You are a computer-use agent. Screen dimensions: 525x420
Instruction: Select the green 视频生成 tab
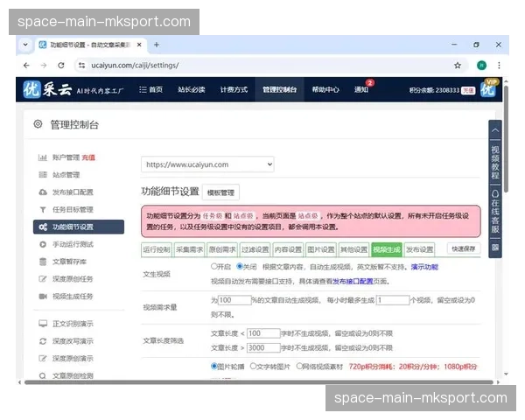point(387,249)
